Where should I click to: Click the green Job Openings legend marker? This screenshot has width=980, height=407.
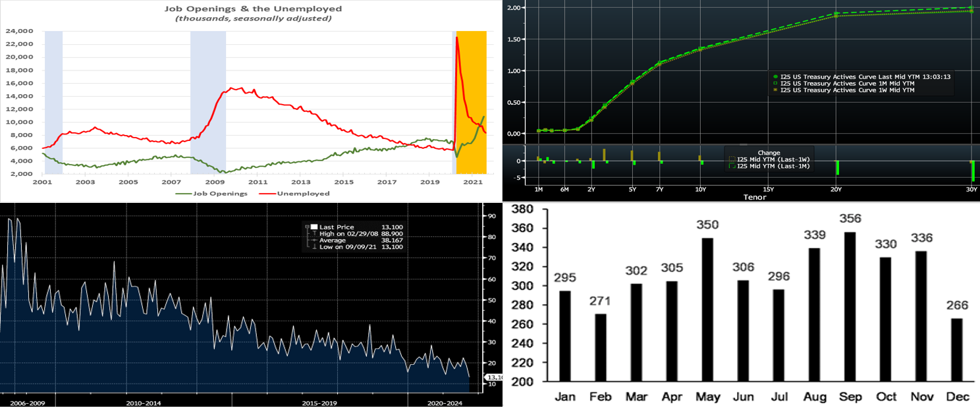(184, 194)
